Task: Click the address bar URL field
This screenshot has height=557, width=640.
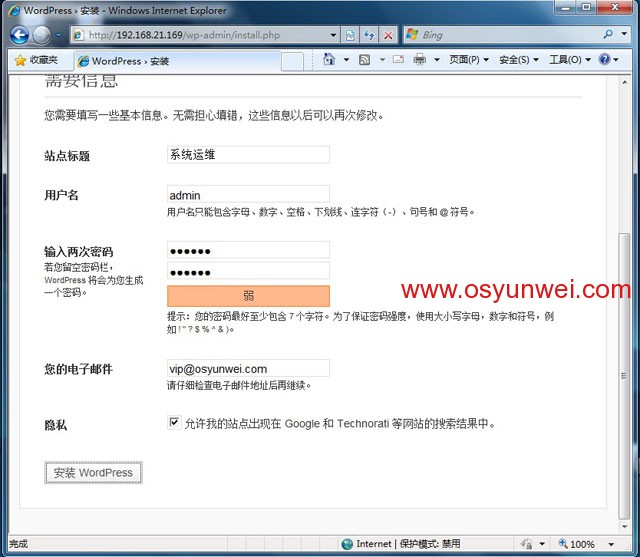Action: pyautogui.click(x=200, y=35)
